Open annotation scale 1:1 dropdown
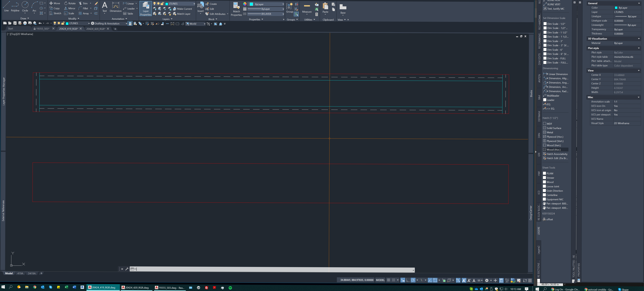644x291 pixels. pyautogui.click(x=480, y=280)
